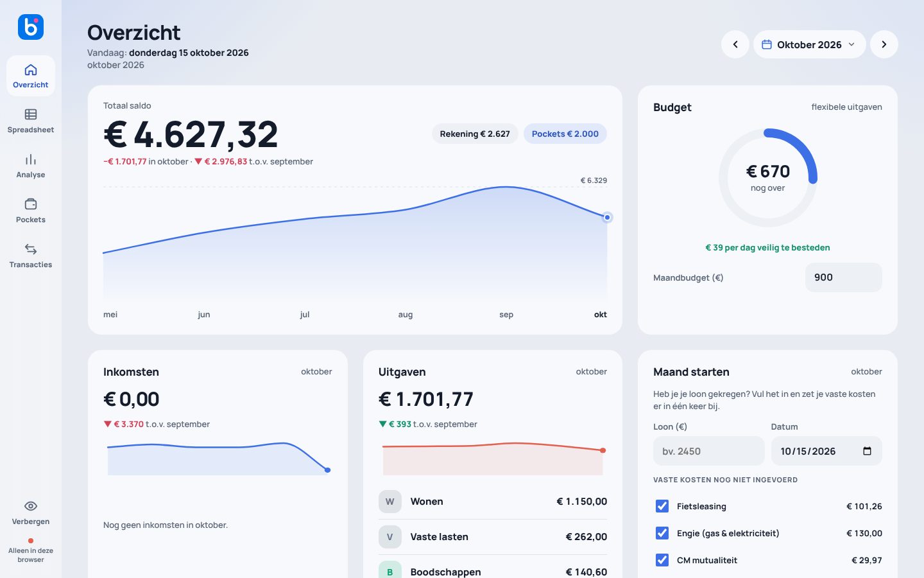Uncheck the Fietsleasing checkbox
Screen dimensions: 924x578
[662, 506]
